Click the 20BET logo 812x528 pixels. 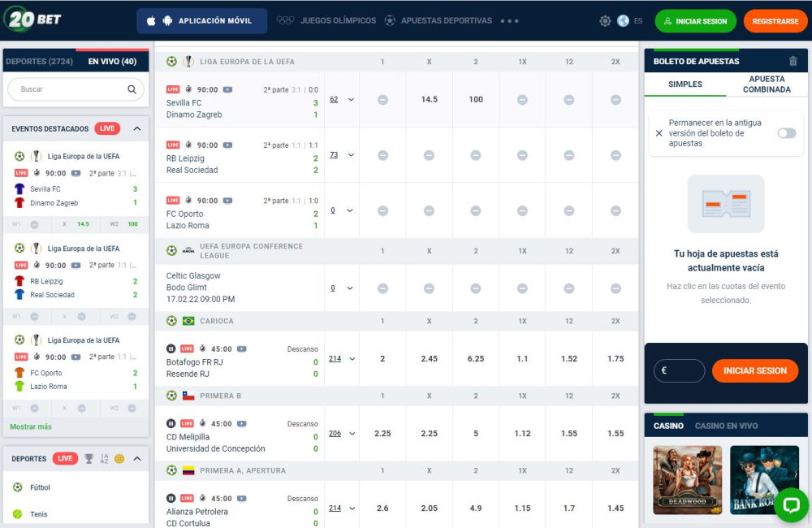pyautogui.click(x=32, y=19)
